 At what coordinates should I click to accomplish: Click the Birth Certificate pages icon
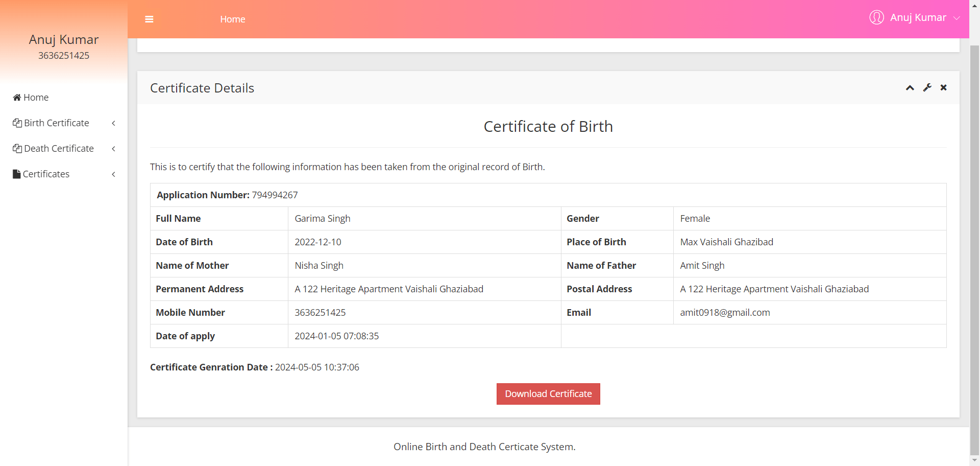pos(17,123)
